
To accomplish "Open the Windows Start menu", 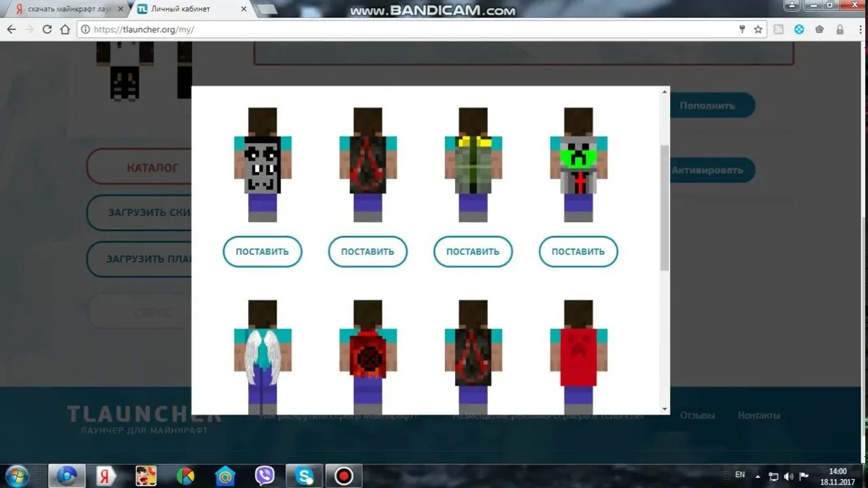I will (16, 476).
